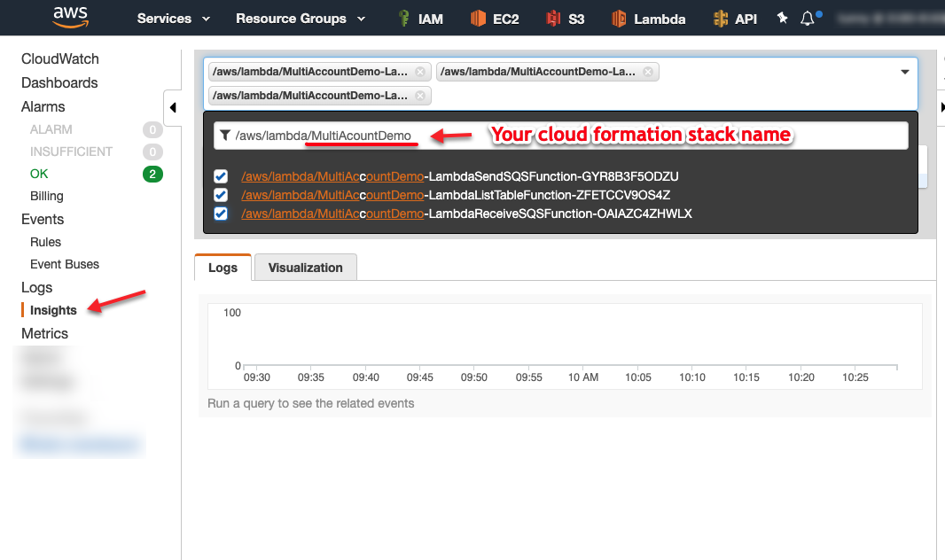Show INSUFFICIENT data alarms
945x560 pixels.
point(71,152)
